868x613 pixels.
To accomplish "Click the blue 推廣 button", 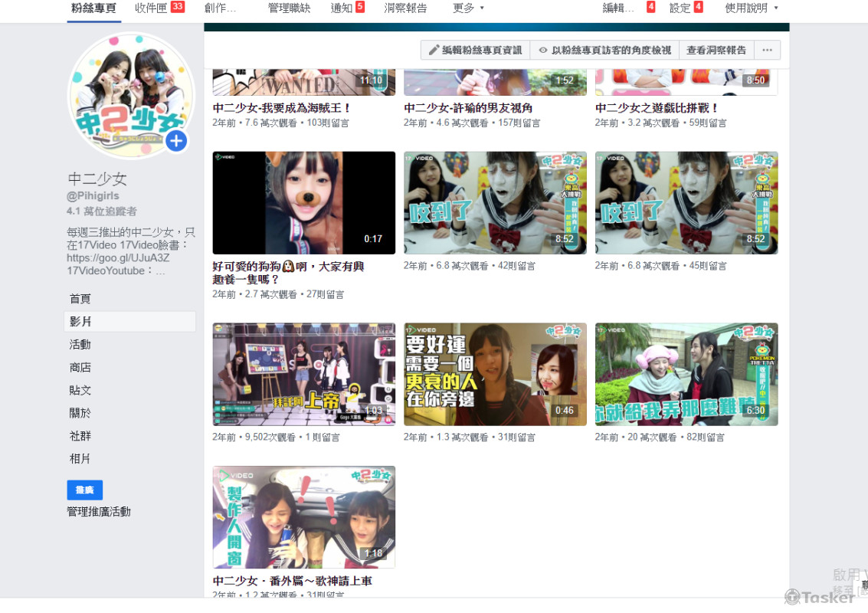I will (84, 490).
